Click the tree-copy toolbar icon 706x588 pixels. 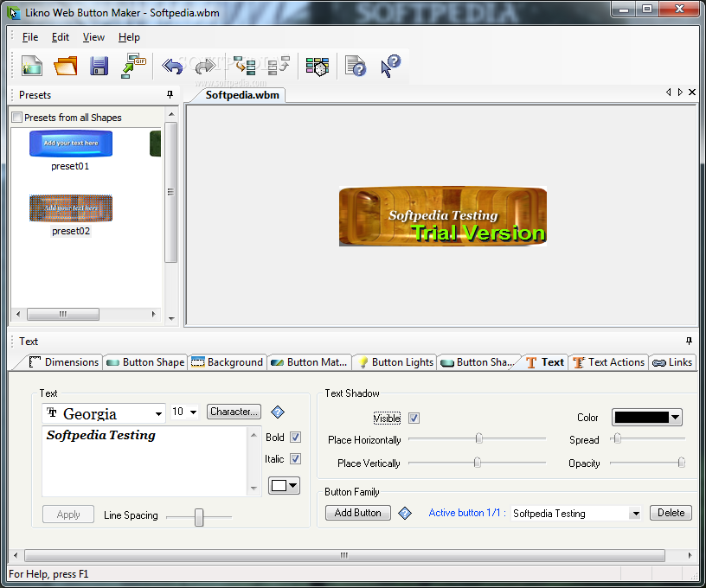(245, 66)
